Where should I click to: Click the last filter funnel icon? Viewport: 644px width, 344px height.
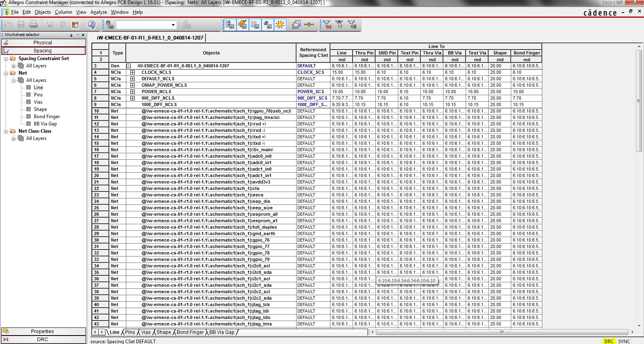[352, 25]
